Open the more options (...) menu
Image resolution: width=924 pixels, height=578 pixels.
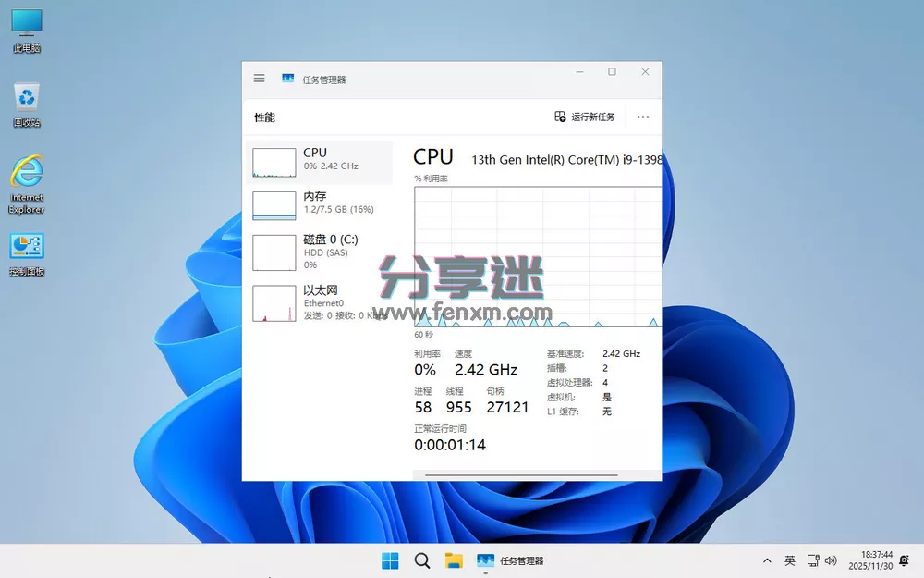(x=643, y=117)
